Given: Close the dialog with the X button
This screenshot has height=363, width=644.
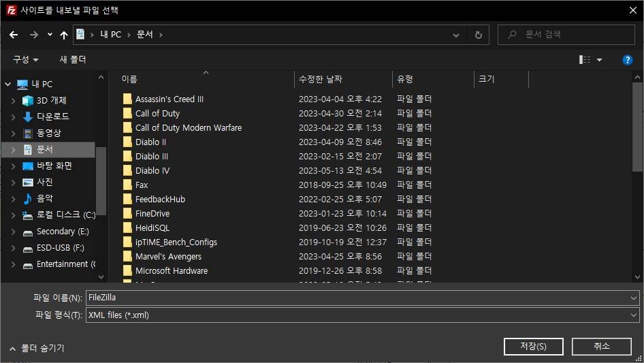Looking at the screenshot, I should tap(633, 10).
